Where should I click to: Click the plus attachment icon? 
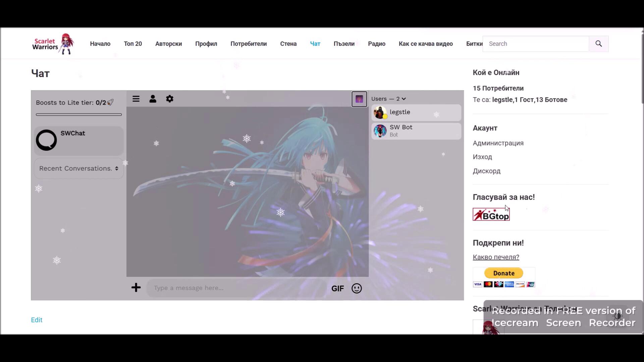pos(136,288)
